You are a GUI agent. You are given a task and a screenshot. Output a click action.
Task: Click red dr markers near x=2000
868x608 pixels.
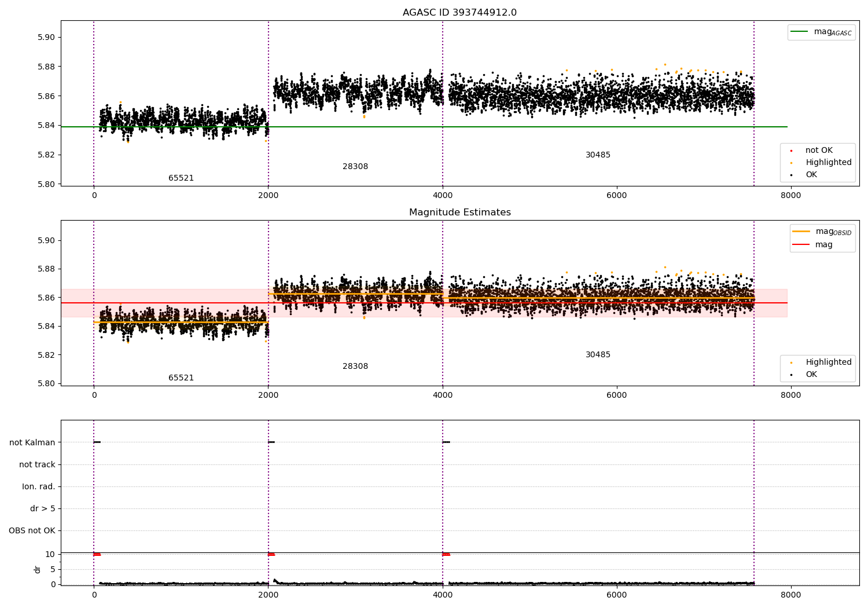tap(271, 554)
